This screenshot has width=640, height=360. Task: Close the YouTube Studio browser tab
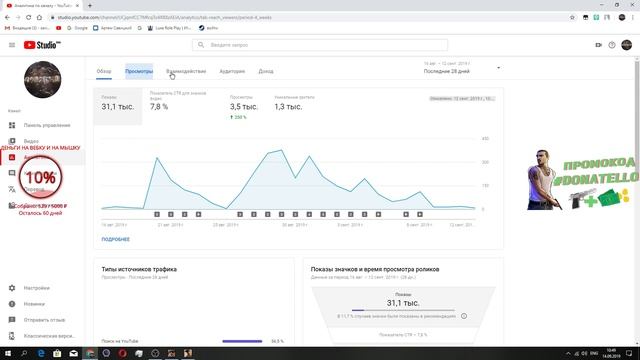click(x=77, y=6)
